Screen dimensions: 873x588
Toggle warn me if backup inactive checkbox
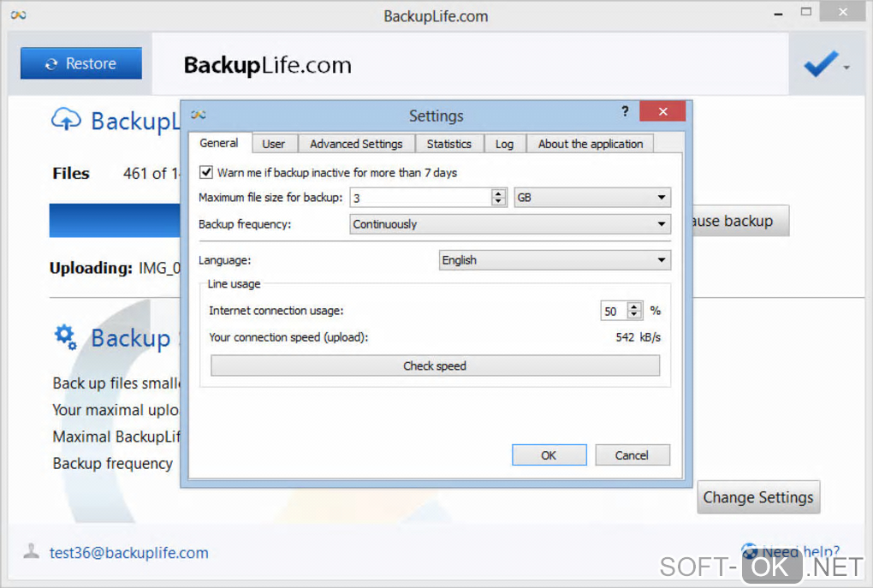pyautogui.click(x=206, y=172)
